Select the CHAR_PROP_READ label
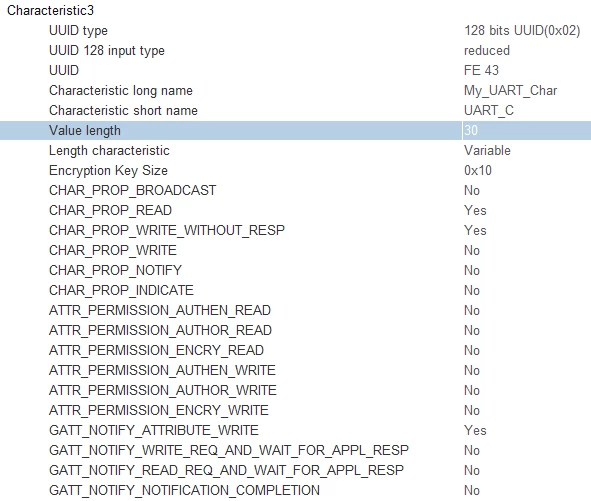The height and width of the screenshot is (501, 591). pos(110,210)
